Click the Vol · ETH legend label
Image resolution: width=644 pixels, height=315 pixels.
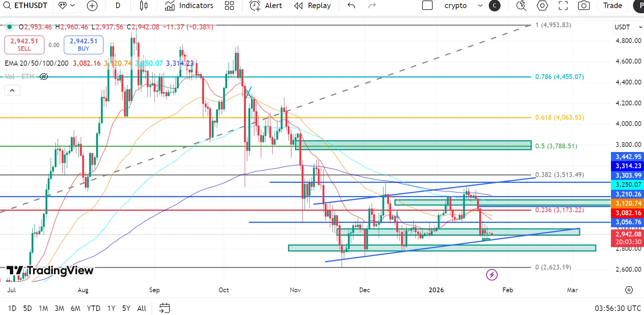coord(19,76)
